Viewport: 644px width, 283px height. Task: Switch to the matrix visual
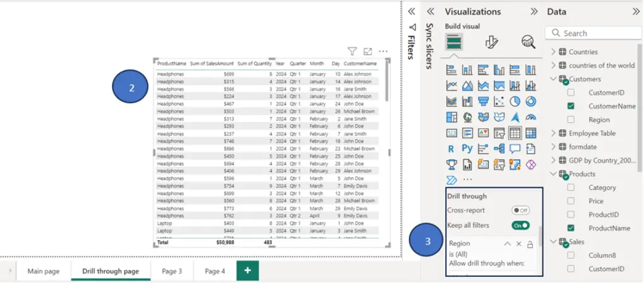[x=531, y=133]
